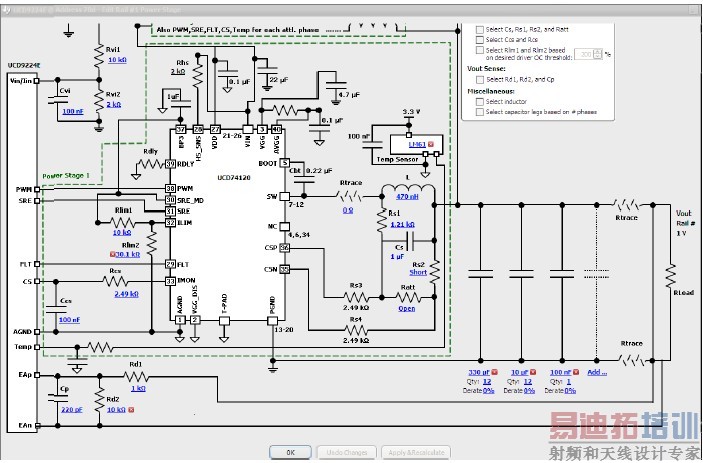Edit the Cs 1 µF value
Viewport: 703px width, 463px height.
397,256
